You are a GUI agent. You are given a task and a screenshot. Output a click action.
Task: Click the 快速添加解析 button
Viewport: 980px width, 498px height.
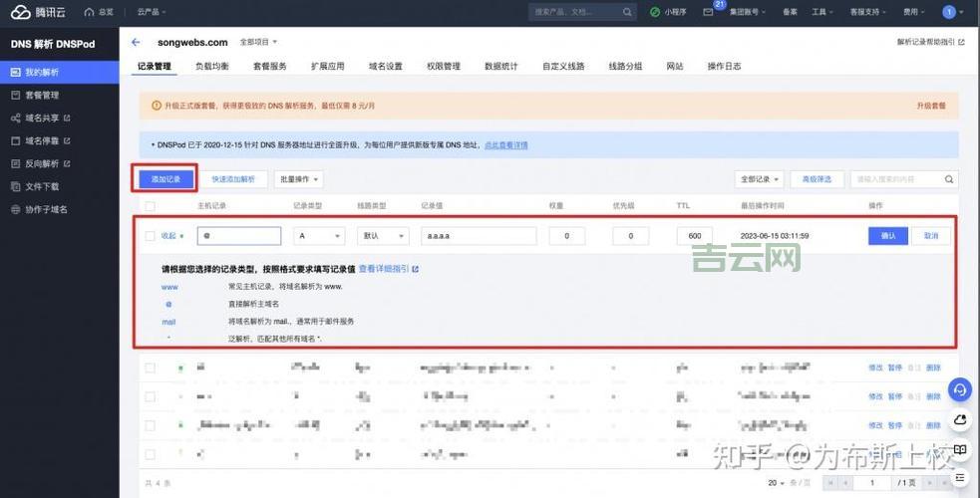[233, 179]
